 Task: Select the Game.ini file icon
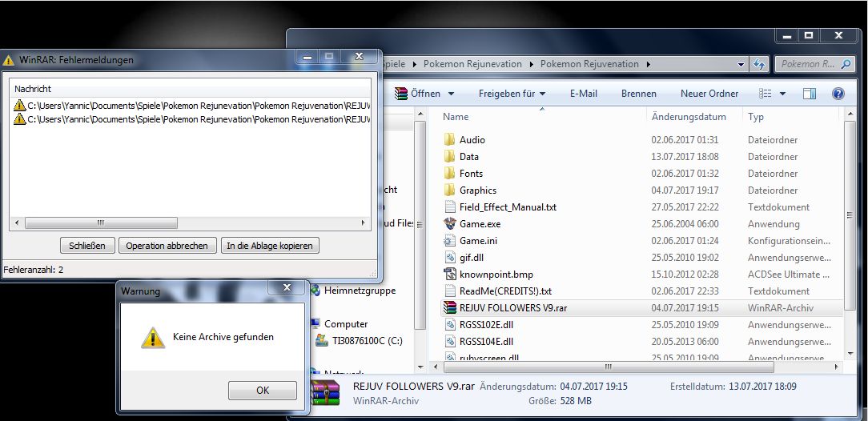449,241
